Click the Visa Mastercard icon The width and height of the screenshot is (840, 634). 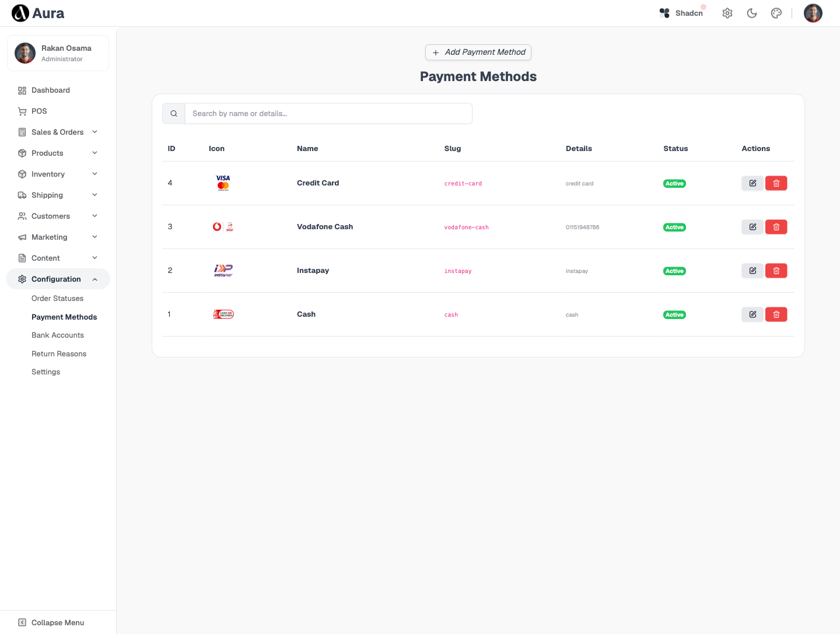coord(223,183)
